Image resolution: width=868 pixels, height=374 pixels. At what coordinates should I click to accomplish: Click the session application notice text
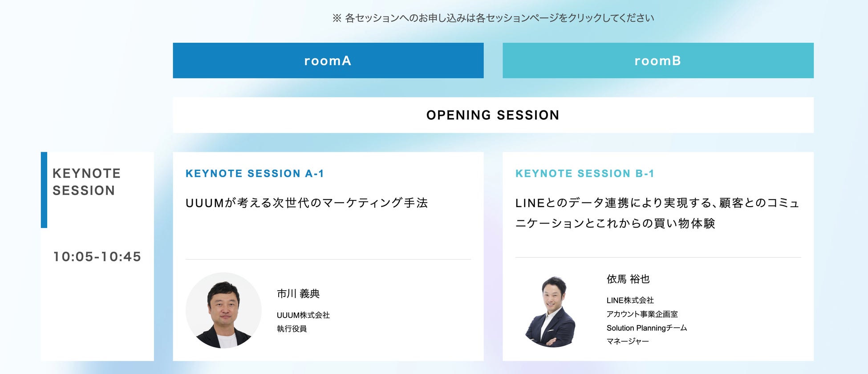tap(493, 18)
